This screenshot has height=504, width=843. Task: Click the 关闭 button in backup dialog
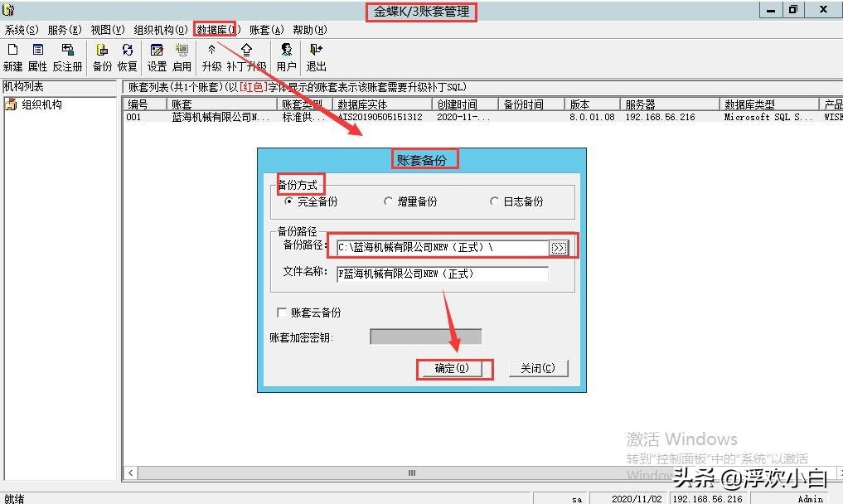pos(537,369)
